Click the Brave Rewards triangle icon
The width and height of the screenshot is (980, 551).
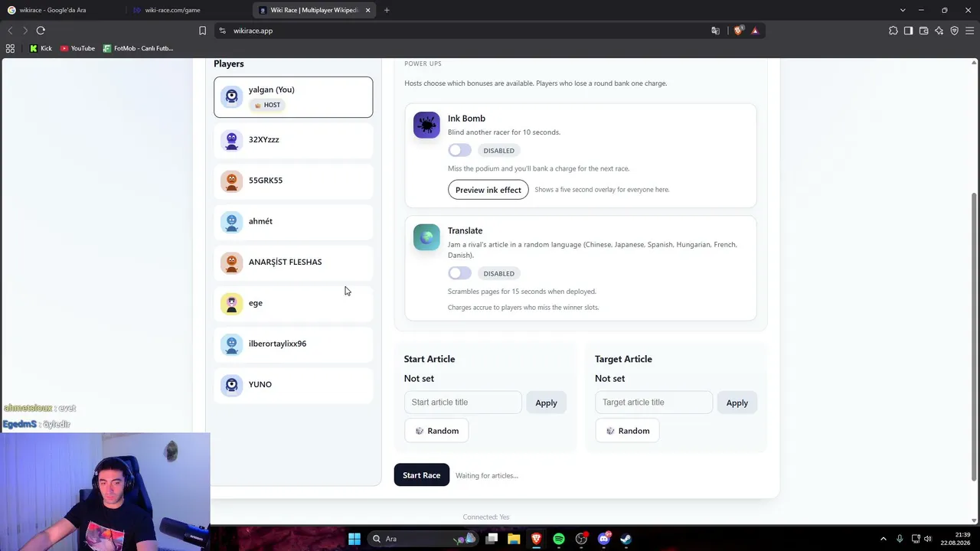tap(755, 31)
